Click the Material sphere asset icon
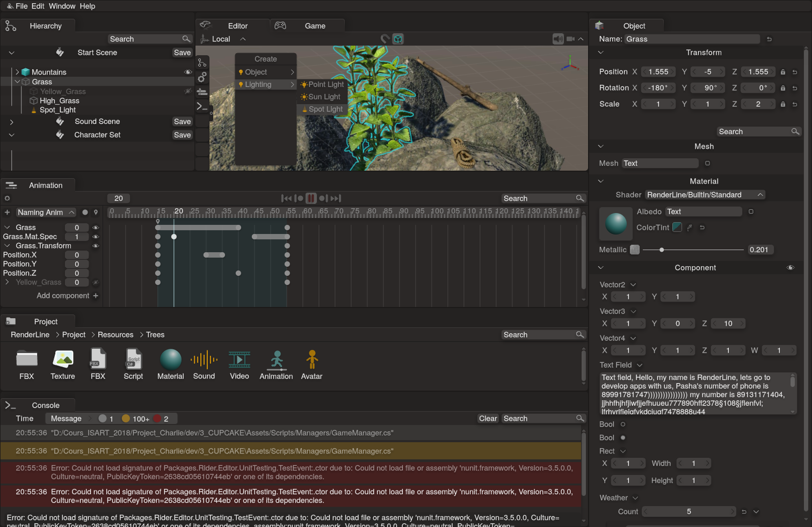 171,360
